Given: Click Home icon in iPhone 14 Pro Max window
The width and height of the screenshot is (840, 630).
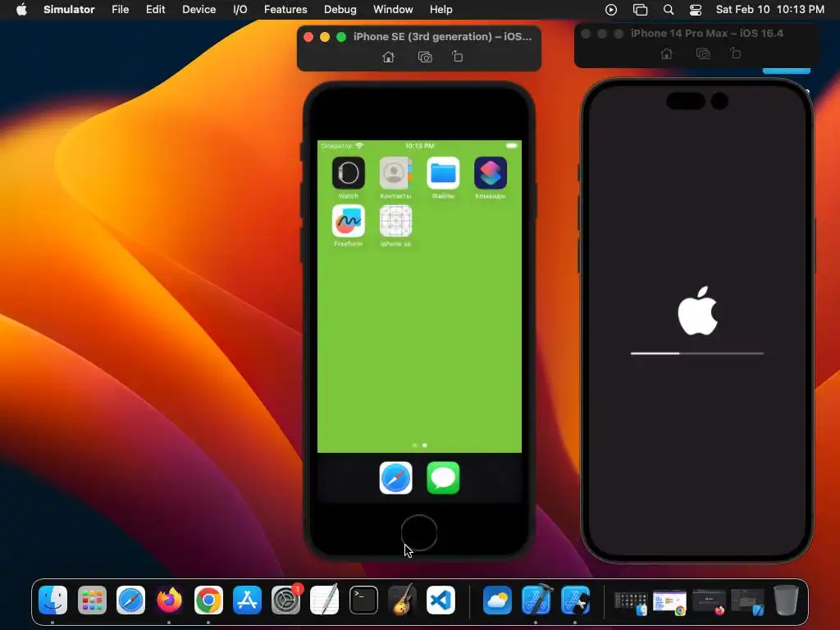Looking at the screenshot, I should [666, 53].
